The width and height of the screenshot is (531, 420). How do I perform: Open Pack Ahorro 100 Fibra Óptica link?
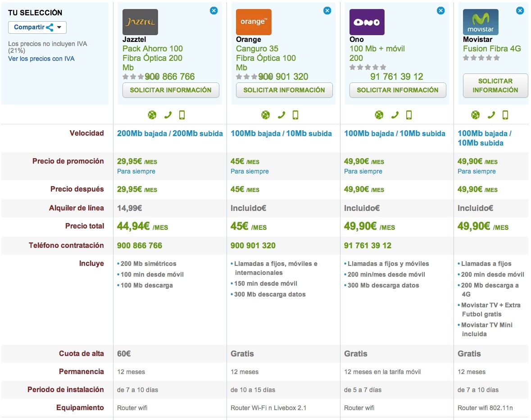(152, 58)
